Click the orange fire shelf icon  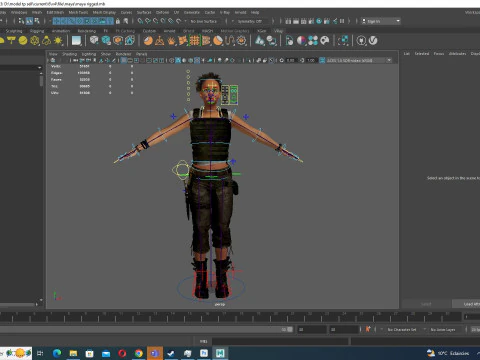point(171,41)
